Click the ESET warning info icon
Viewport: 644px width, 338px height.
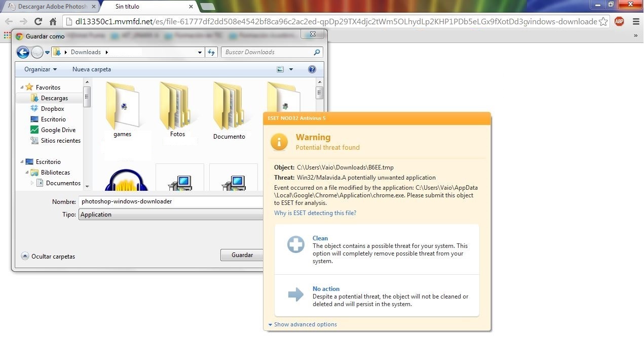279,142
